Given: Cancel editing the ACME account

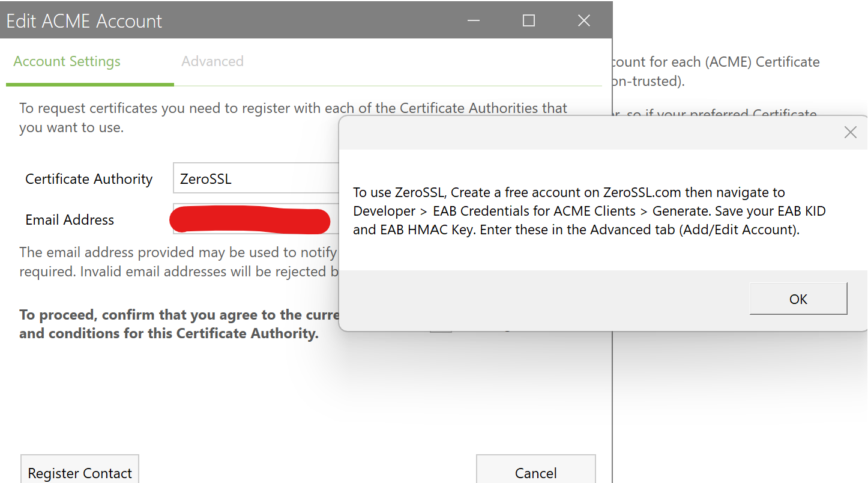Looking at the screenshot, I should 535,472.
